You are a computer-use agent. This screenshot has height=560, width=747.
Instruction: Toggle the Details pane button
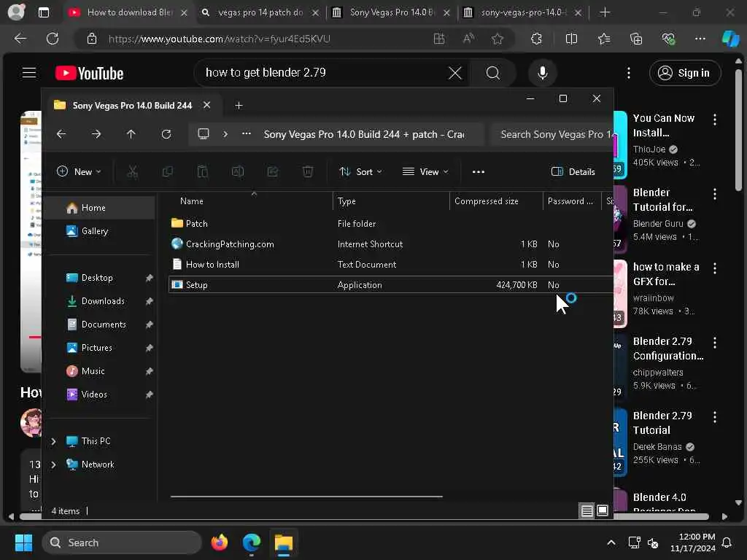point(573,172)
